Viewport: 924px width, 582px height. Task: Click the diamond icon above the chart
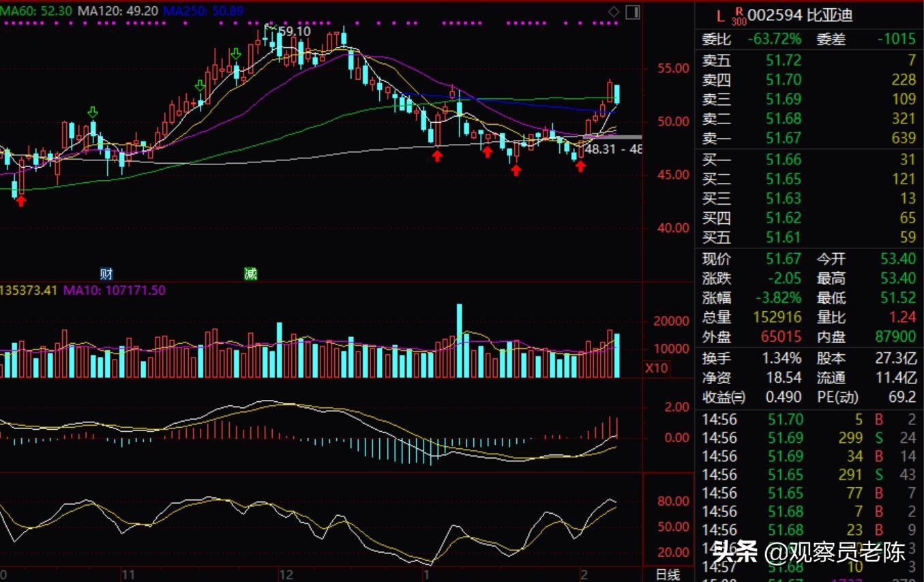pyautogui.click(x=614, y=12)
